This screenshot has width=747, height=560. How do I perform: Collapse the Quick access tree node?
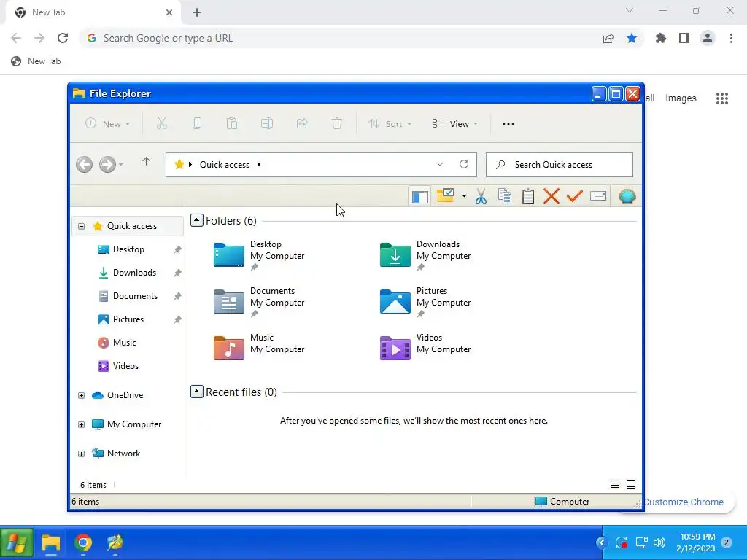tap(82, 226)
